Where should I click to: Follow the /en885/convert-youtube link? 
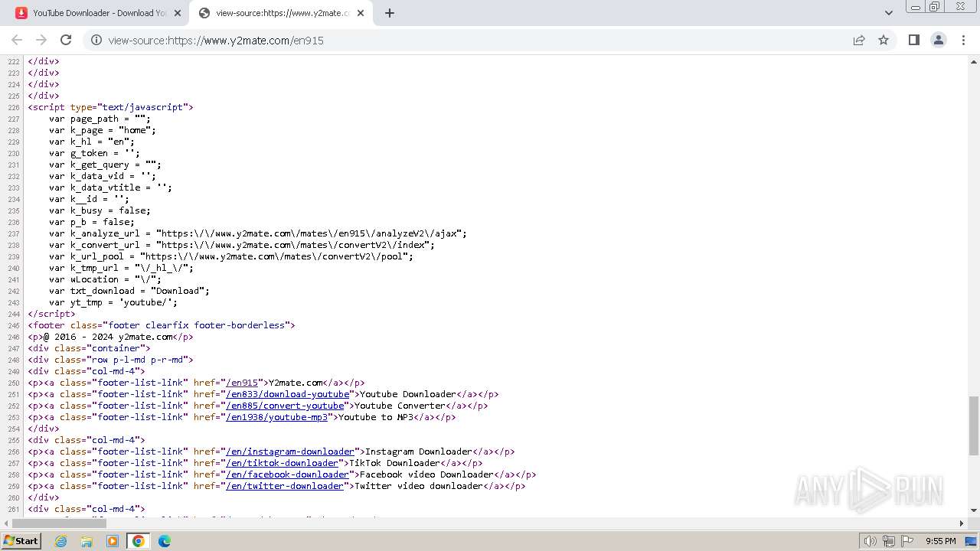(x=285, y=406)
